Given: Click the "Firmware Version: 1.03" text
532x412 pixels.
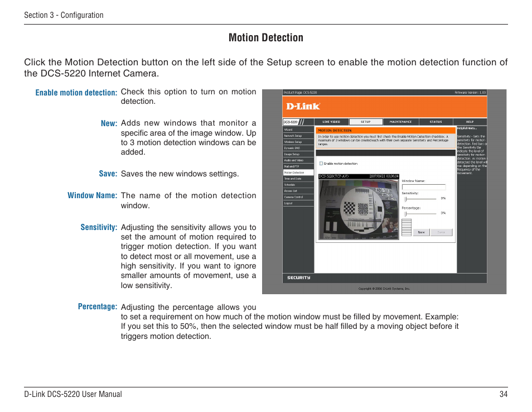Looking at the screenshot, I should [x=470, y=92].
